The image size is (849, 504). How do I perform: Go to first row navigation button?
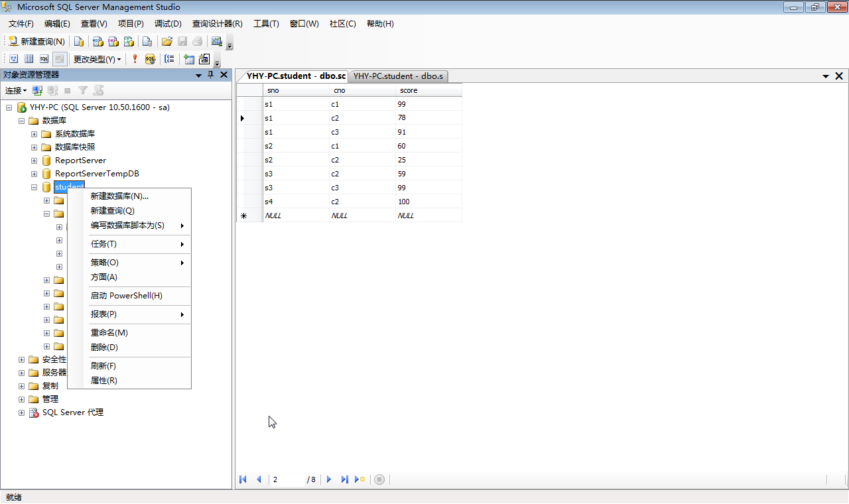pos(243,479)
